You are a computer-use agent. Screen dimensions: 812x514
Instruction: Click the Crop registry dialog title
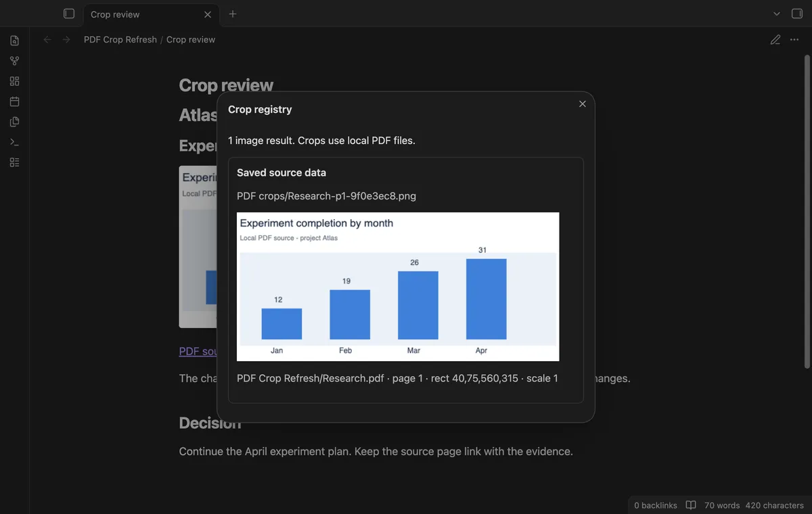tap(260, 110)
